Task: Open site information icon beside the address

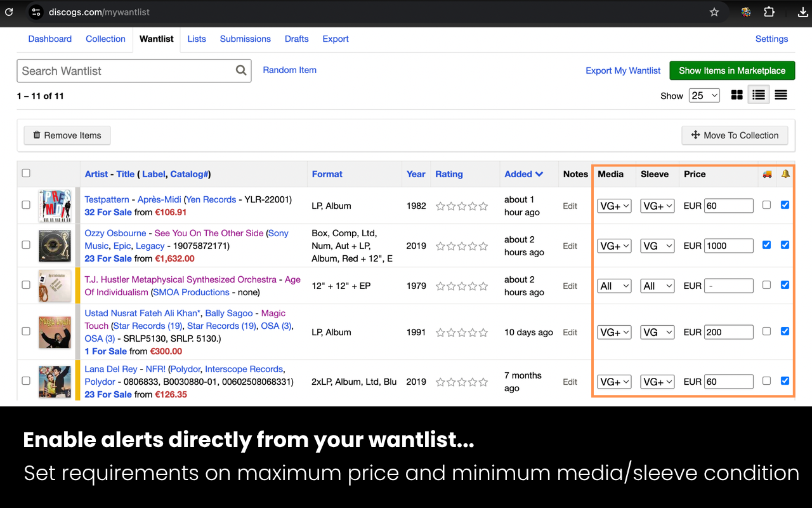Action: 36,12
